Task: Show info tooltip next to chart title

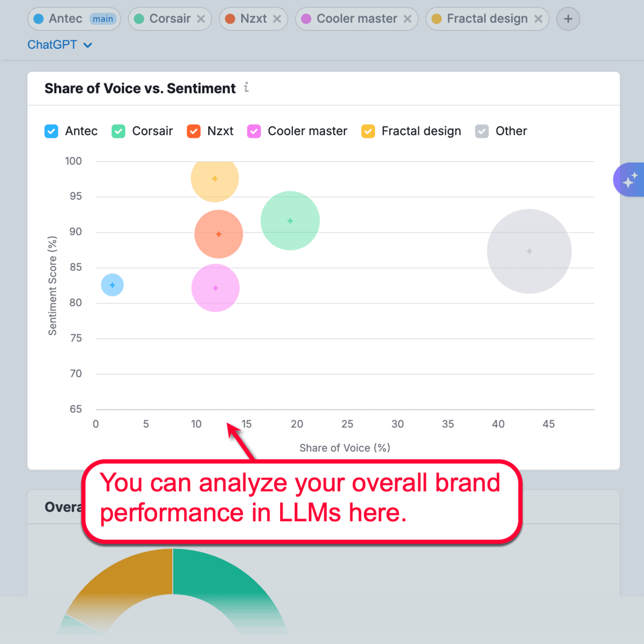Action: coord(246,87)
